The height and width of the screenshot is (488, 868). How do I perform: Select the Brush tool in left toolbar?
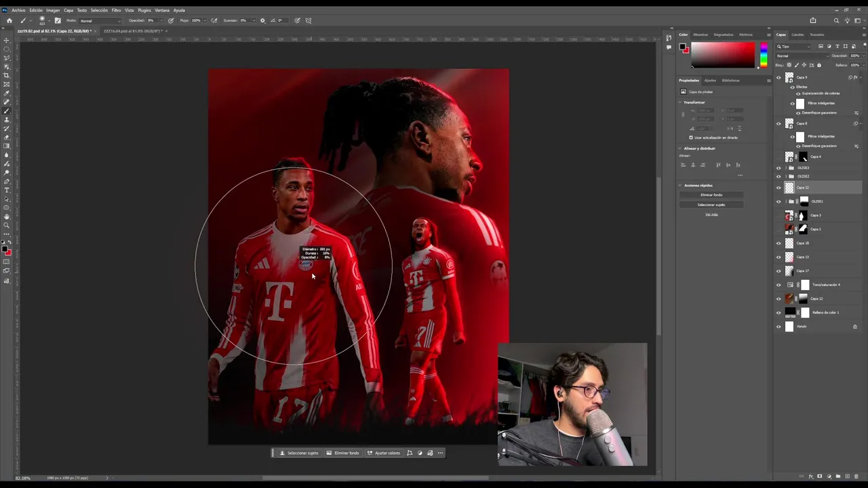7,111
